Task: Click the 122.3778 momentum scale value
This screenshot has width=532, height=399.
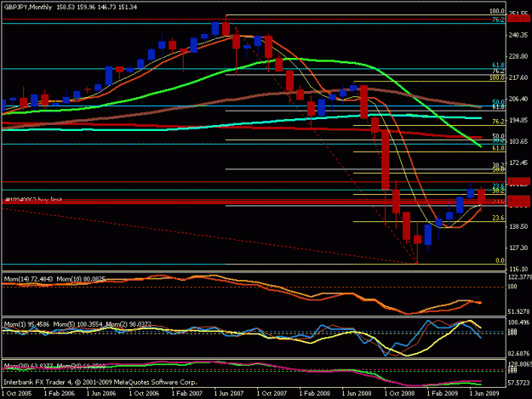Action: 519,277
